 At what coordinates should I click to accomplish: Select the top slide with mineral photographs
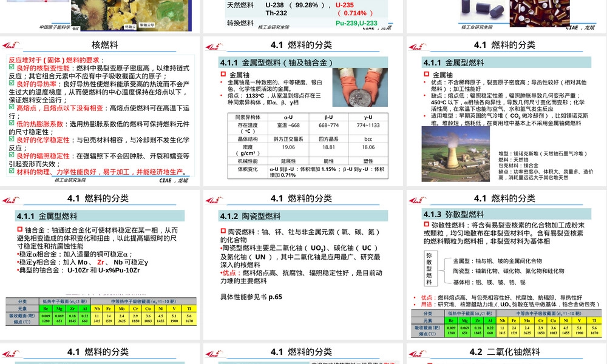point(100,16)
